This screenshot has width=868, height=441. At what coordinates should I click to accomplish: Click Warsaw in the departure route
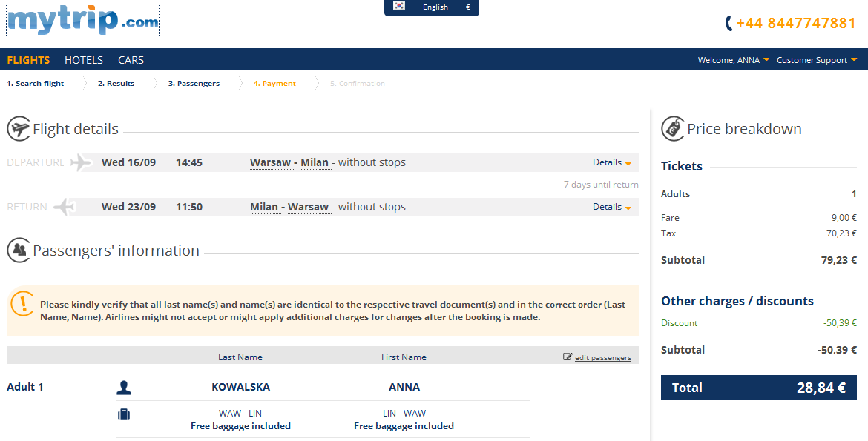tap(270, 162)
